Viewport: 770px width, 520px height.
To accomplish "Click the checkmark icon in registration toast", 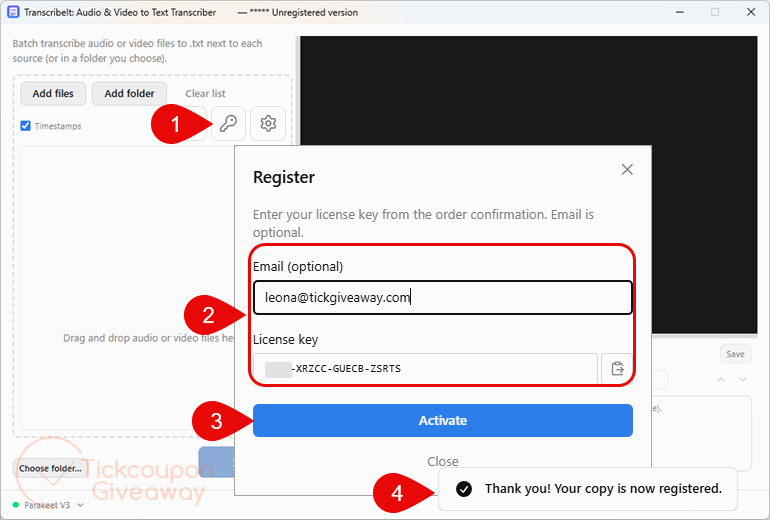I will click(x=464, y=489).
